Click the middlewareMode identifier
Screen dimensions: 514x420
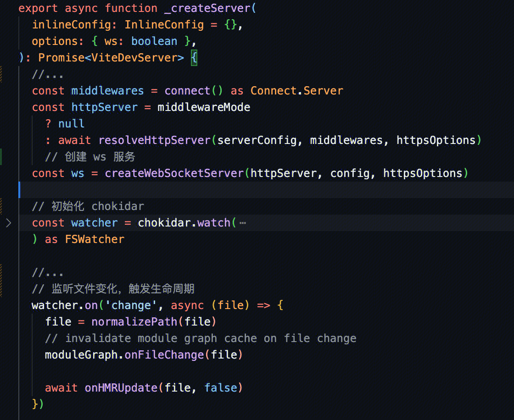click(x=204, y=107)
